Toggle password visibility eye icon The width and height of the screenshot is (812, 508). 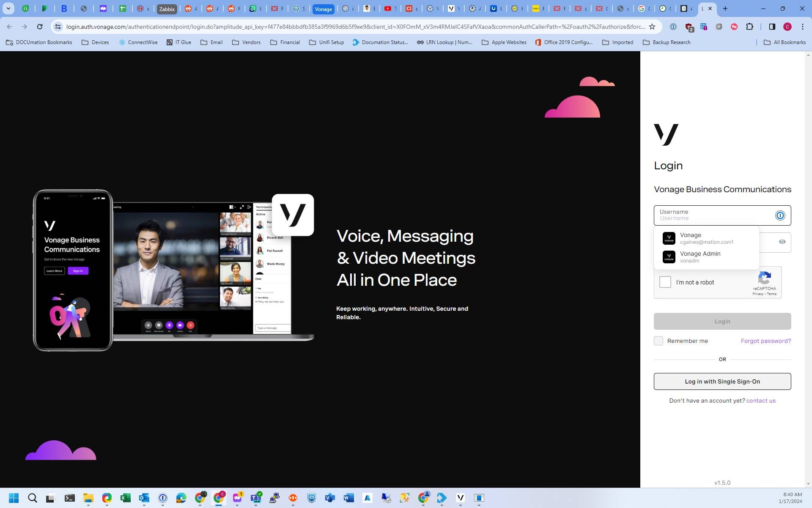(x=782, y=242)
